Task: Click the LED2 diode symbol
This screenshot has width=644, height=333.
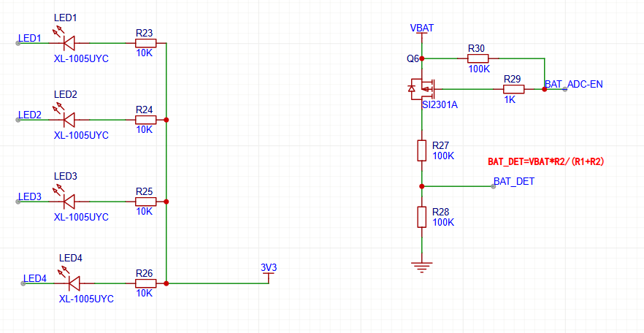Action: click(69, 120)
